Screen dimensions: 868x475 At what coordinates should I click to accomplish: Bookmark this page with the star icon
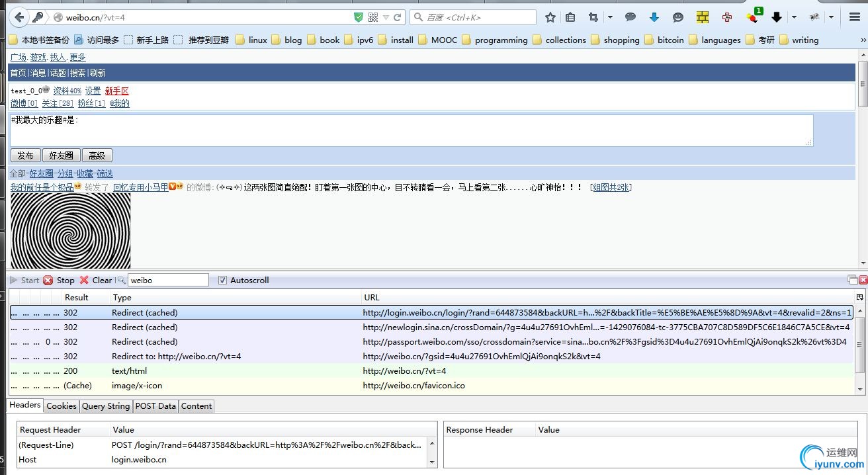(x=550, y=17)
